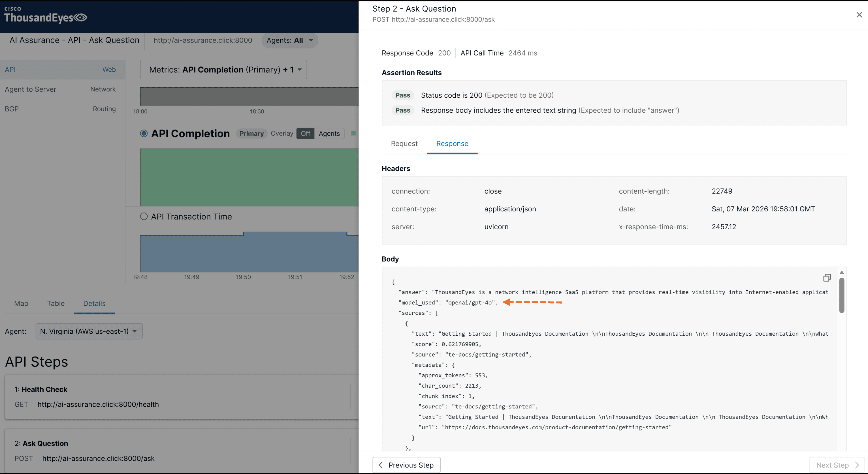868x474 pixels.
Task: Click the Previous Step button
Action: click(x=406, y=465)
